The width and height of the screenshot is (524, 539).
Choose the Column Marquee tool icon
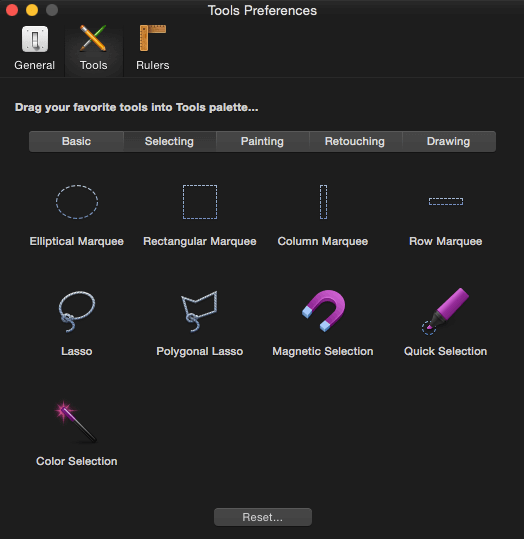tap(323, 202)
